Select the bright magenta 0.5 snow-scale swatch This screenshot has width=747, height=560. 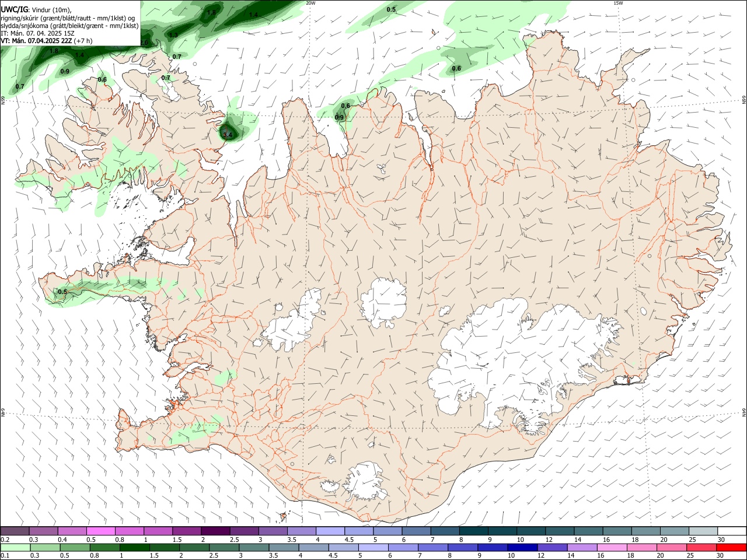pos(100,531)
